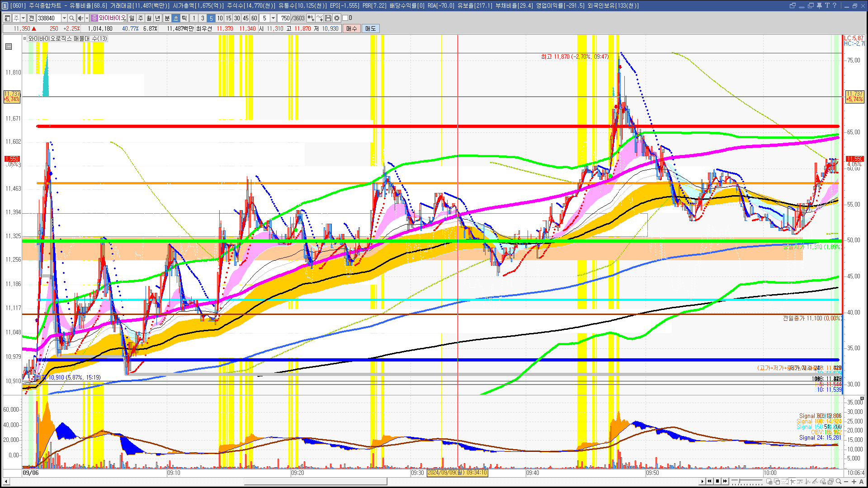Expand the interval value 5 dropdown
The height and width of the screenshot is (488, 868).
(x=273, y=18)
